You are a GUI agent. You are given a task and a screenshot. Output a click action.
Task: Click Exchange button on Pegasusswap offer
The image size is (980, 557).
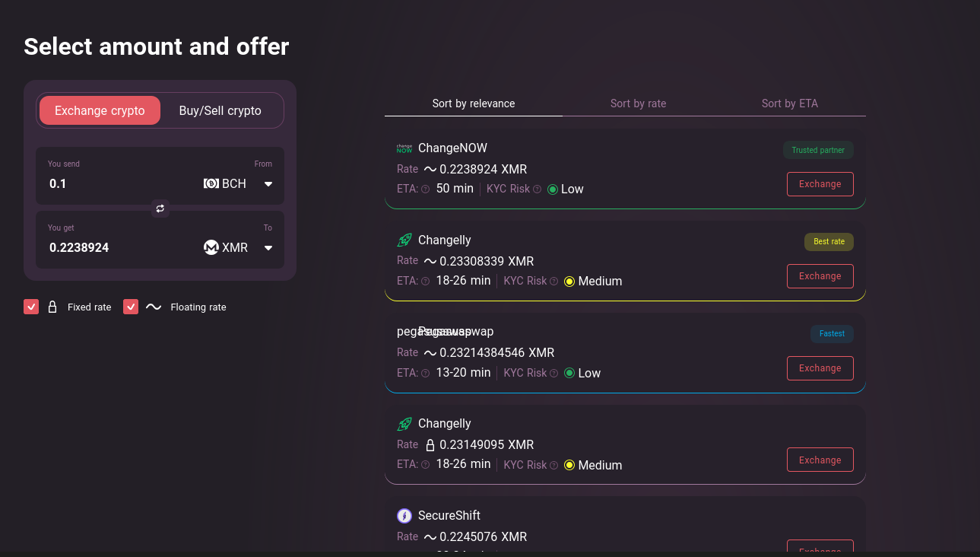pos(820,368)
